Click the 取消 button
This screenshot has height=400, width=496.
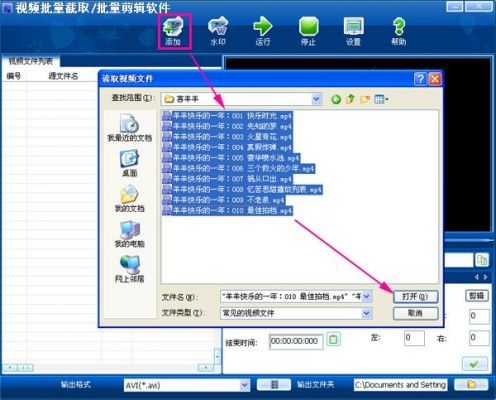[415, 313]
